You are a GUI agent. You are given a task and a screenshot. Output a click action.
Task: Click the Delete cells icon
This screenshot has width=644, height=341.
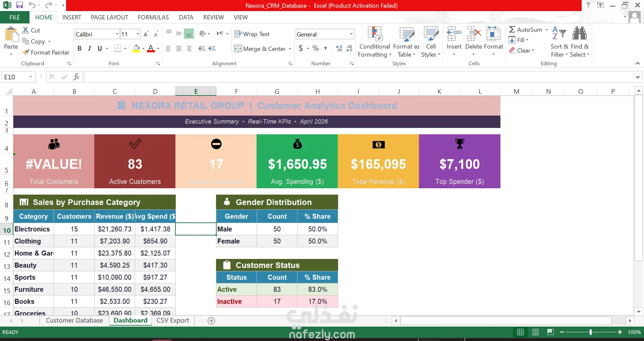(474, 34)
